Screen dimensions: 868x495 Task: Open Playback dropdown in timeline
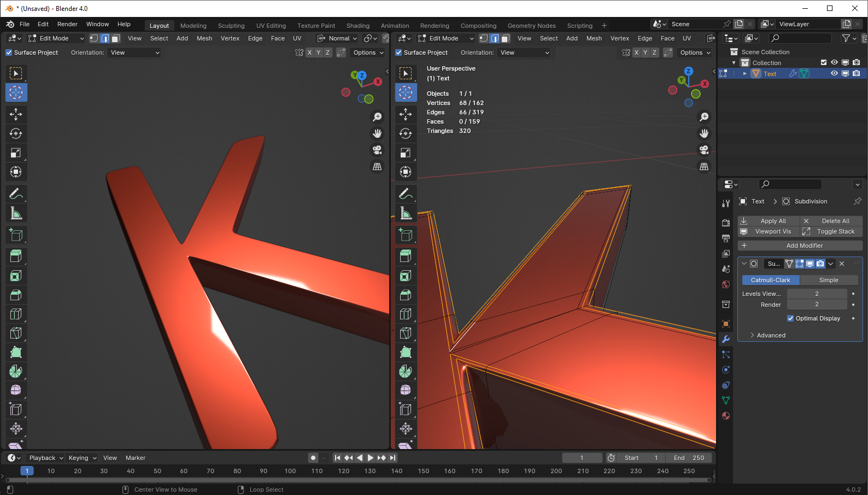(46, 458)
